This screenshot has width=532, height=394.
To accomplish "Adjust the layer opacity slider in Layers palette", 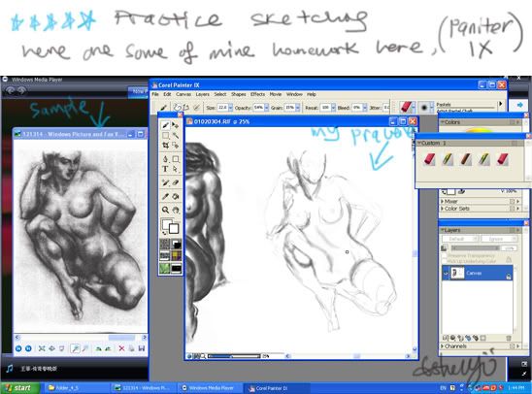I will [x=475, y=248].
